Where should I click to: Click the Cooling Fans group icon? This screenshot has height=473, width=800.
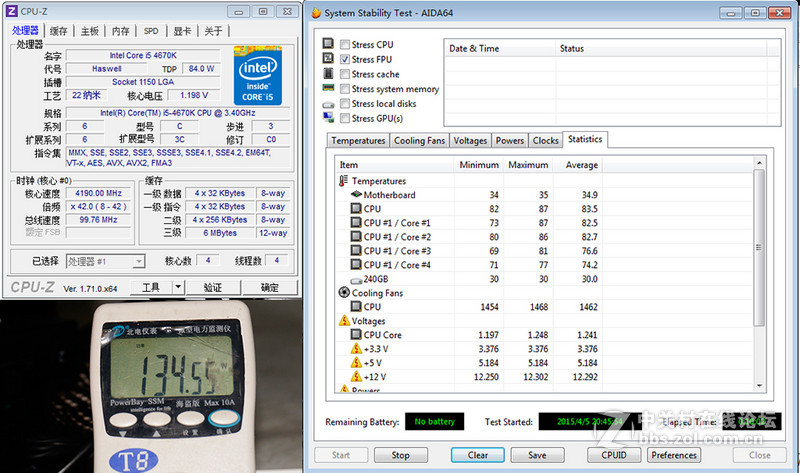tap(344, 293)
